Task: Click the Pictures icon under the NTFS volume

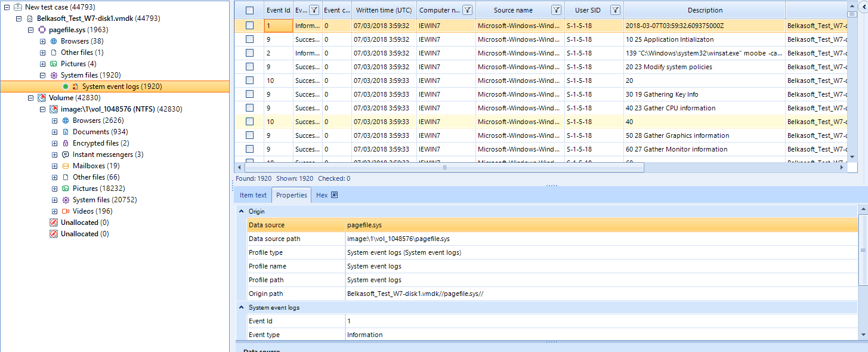Action: click(x=66, y=189)
